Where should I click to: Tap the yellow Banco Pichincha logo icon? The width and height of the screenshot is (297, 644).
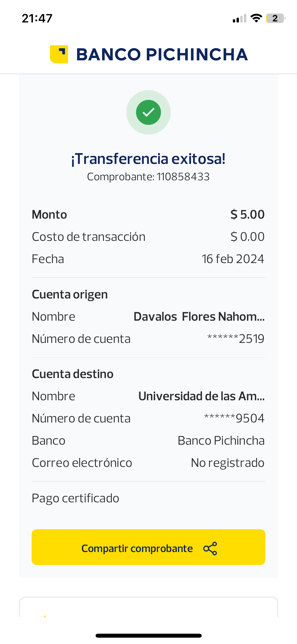(x=59, y=54)
